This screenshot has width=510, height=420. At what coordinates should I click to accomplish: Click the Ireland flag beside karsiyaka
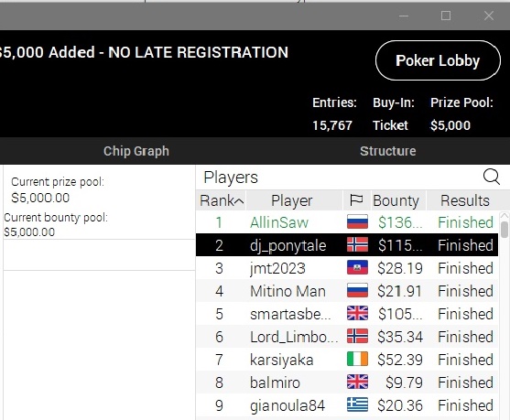click(357, 360)
